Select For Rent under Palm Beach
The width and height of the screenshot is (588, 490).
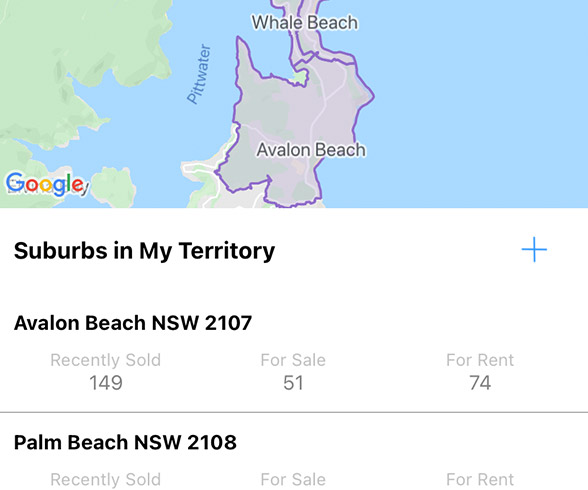pyautogui.click(x=480, y=480)
